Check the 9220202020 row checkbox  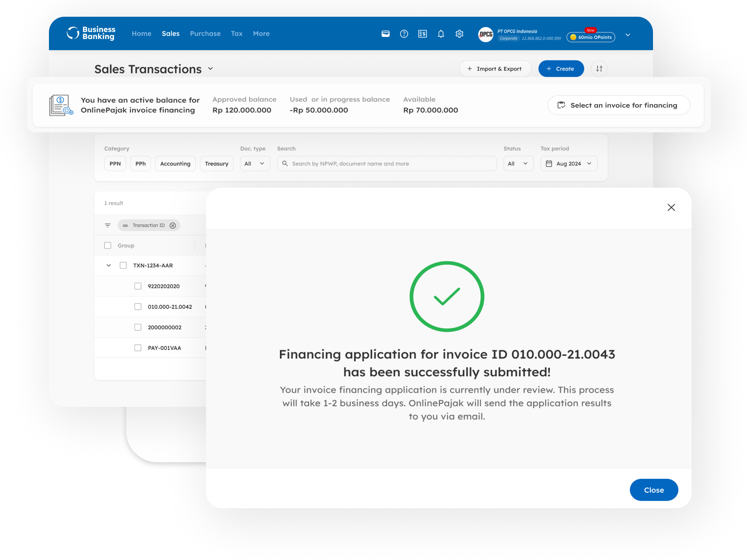point(138,286)
